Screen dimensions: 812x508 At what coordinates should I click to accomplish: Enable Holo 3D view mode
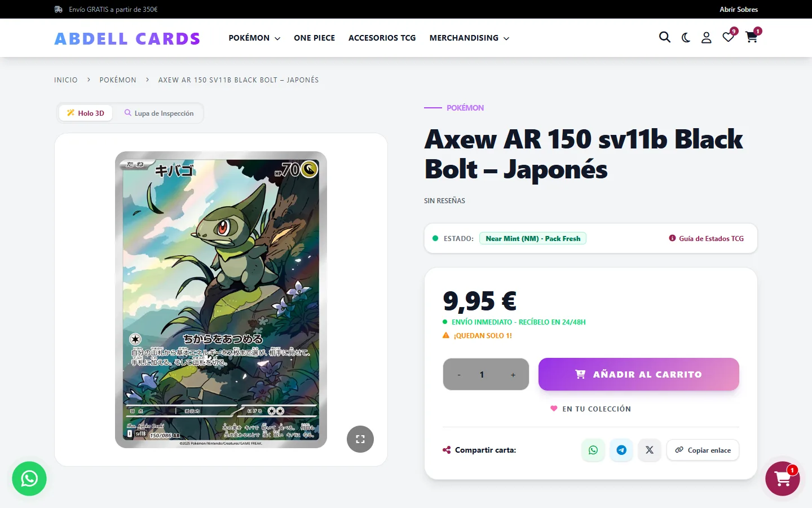click(x=86, y=113)
